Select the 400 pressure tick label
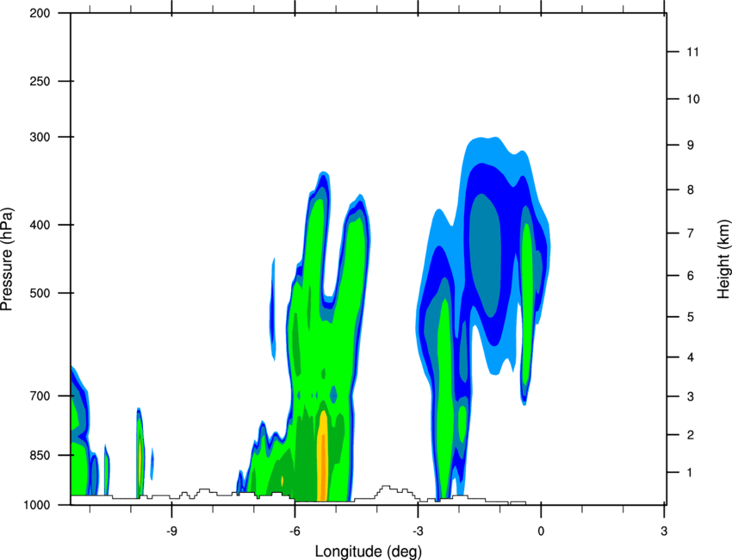Viewport: 732px width, 560px height. coord(40,225)
